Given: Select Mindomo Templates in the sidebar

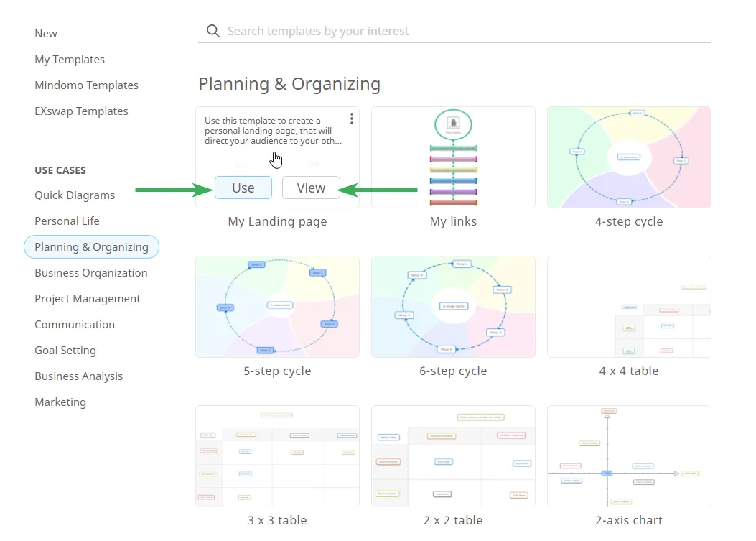Looking at the screenshot, I should pos(86,85).
